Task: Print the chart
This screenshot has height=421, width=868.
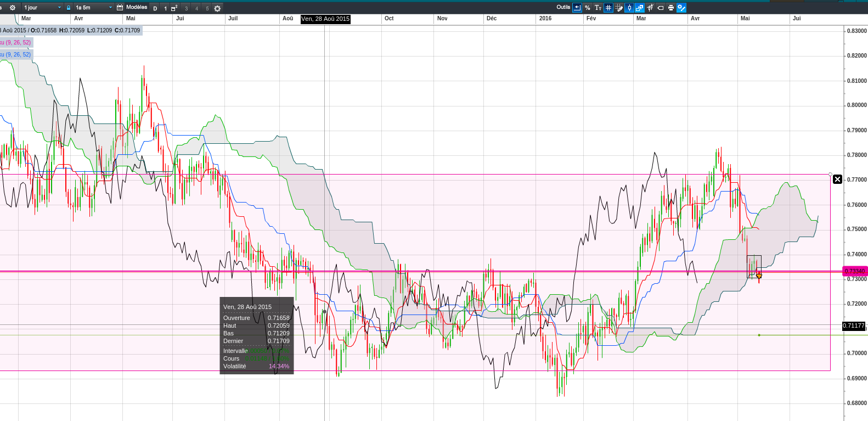Action: (671, 8)
